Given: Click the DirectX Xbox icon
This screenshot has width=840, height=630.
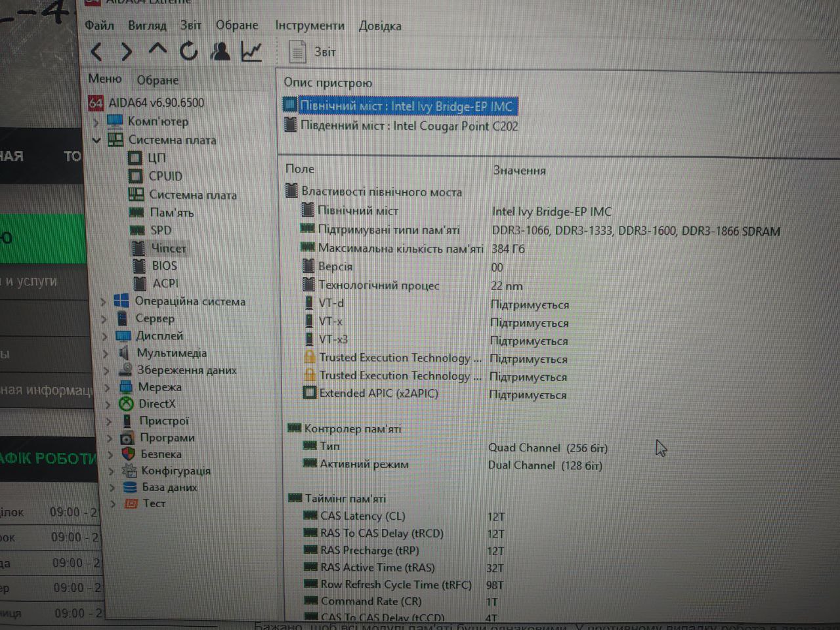Looking at the screenshot, I should 126,404.
